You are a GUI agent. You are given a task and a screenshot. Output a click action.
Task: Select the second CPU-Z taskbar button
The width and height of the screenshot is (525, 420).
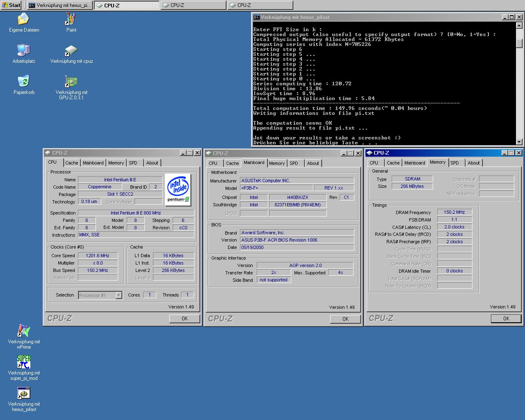(193, 5)
